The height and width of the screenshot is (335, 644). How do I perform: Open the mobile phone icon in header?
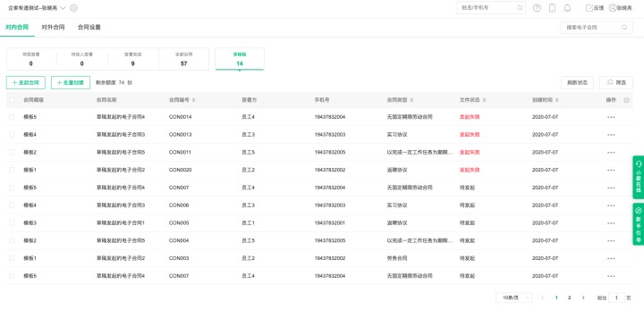552,8
